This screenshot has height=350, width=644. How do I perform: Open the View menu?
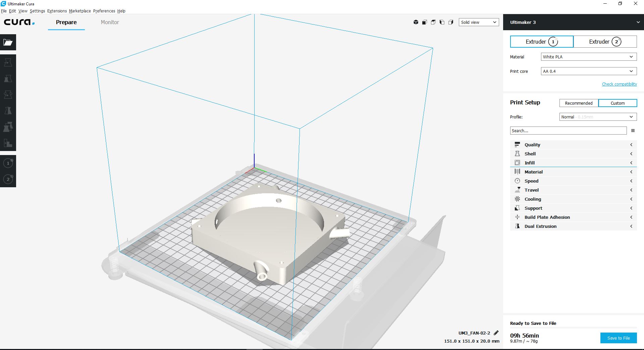tap(23, 11)
